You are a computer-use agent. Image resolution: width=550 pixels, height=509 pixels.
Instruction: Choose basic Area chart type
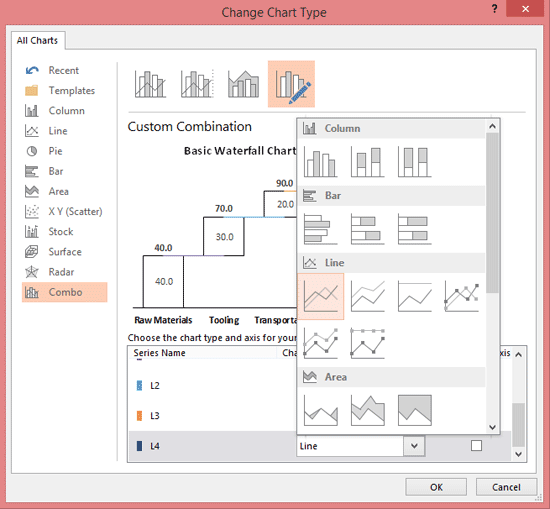(x=321, y=410)
